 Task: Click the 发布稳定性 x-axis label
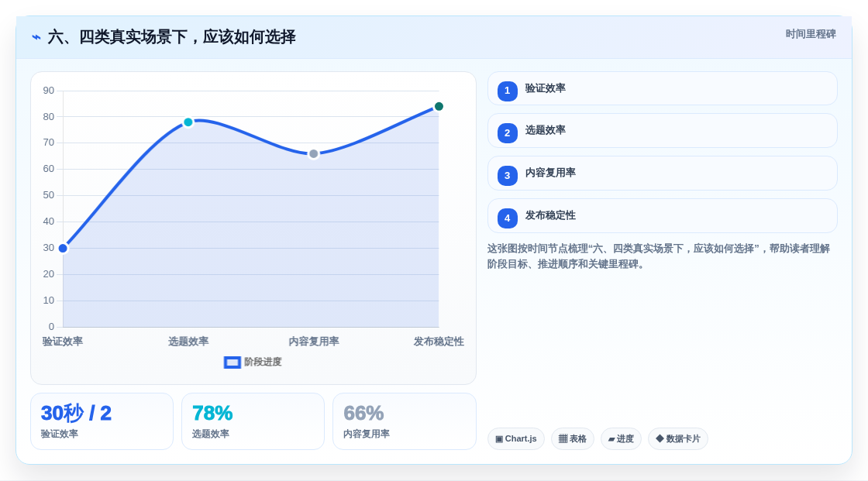pyautogui.click(x=439, y=342)
